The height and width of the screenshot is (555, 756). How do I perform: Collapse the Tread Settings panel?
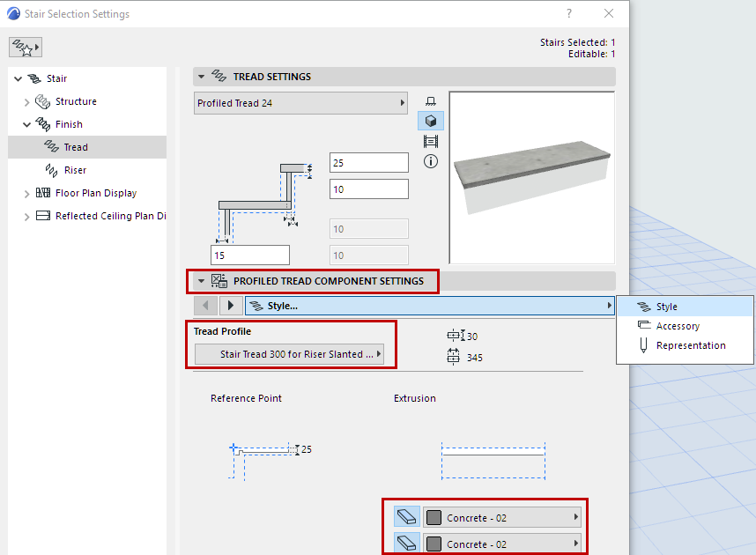pos(201,77)
